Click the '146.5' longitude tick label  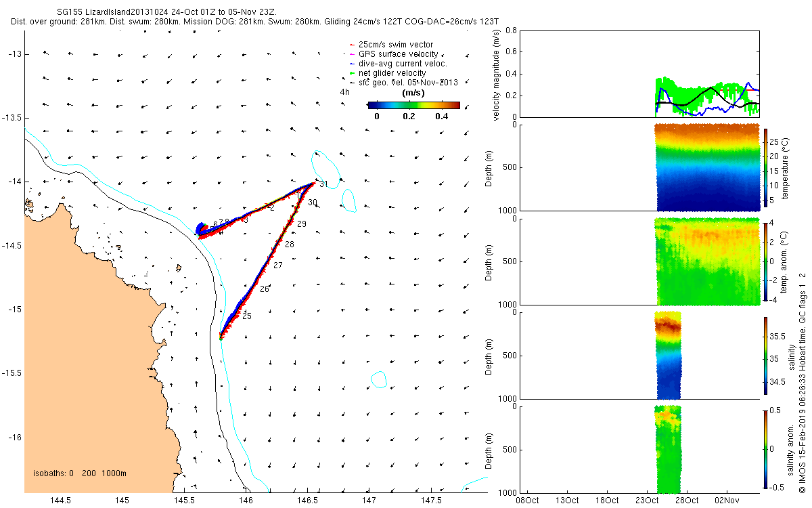click(x=308, y=501)
